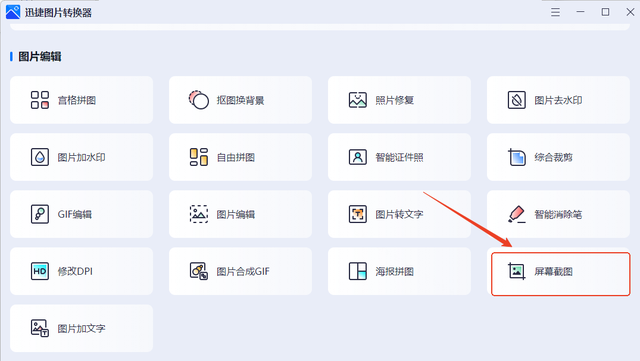Click the 图片加水印 text label
The height and width of the screenshot is (361, 640).
pos(81,158)
